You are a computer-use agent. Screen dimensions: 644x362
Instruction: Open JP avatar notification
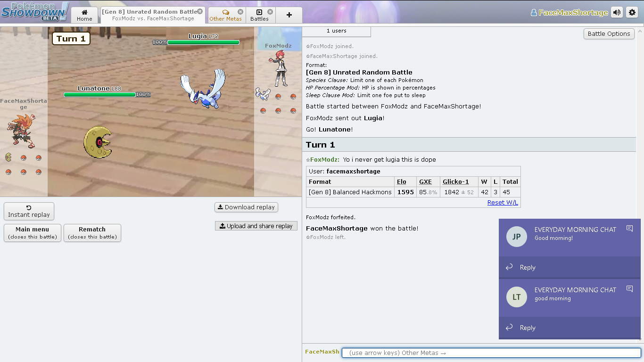pyautogui.click(x=516, y=237)
